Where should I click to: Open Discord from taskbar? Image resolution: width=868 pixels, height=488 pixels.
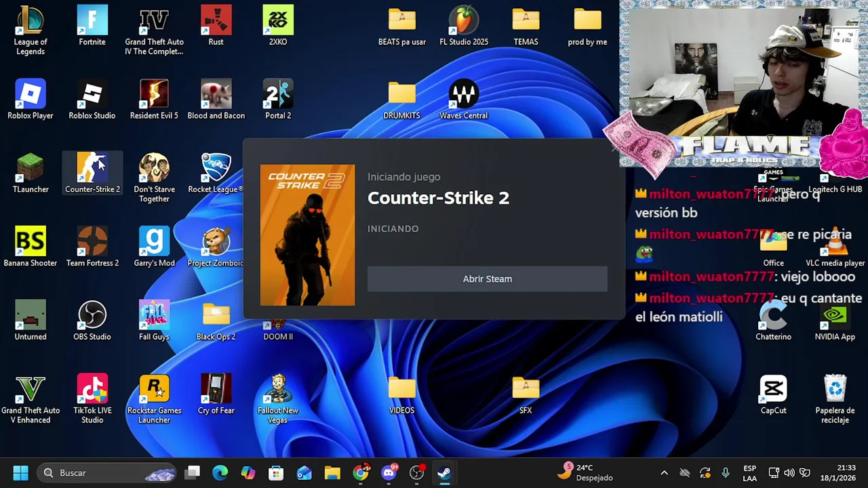pos(389,472)
